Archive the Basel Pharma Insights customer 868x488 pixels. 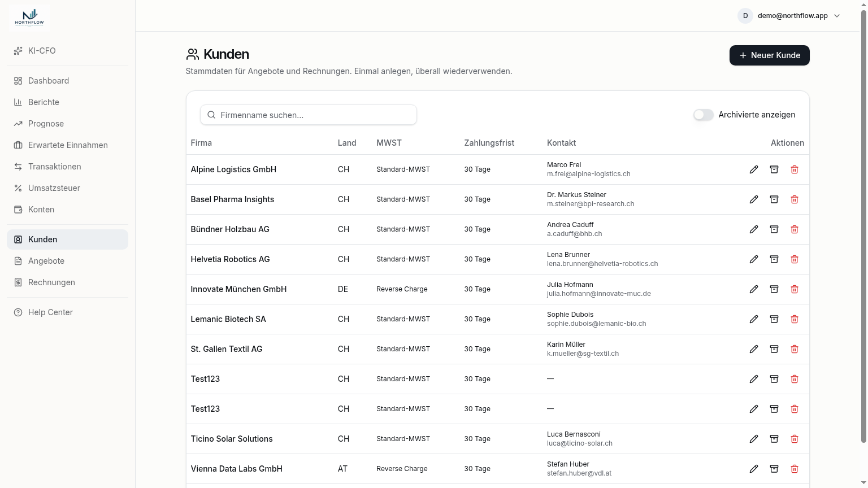[774, 199]
